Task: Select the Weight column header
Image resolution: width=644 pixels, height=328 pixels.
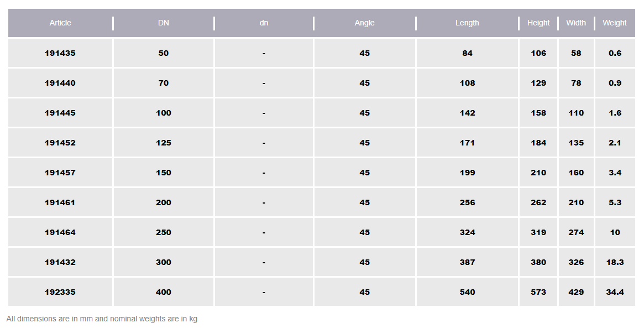Action: 615,23
